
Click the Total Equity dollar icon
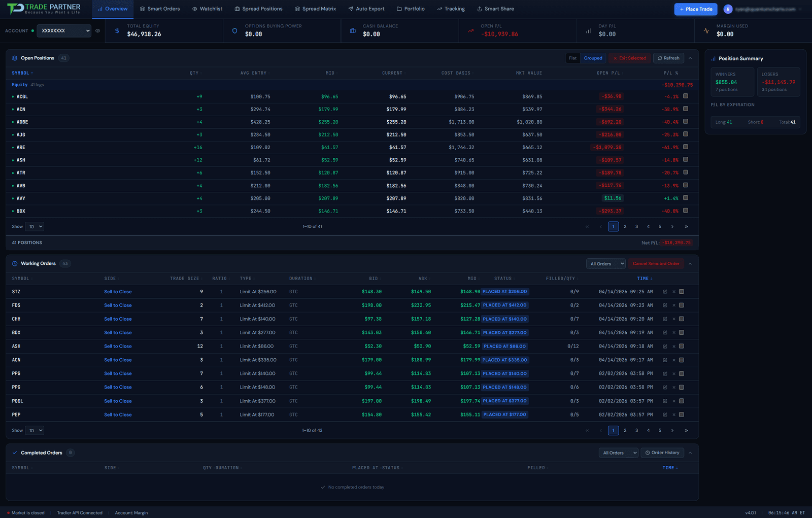(x=117, y=30)
